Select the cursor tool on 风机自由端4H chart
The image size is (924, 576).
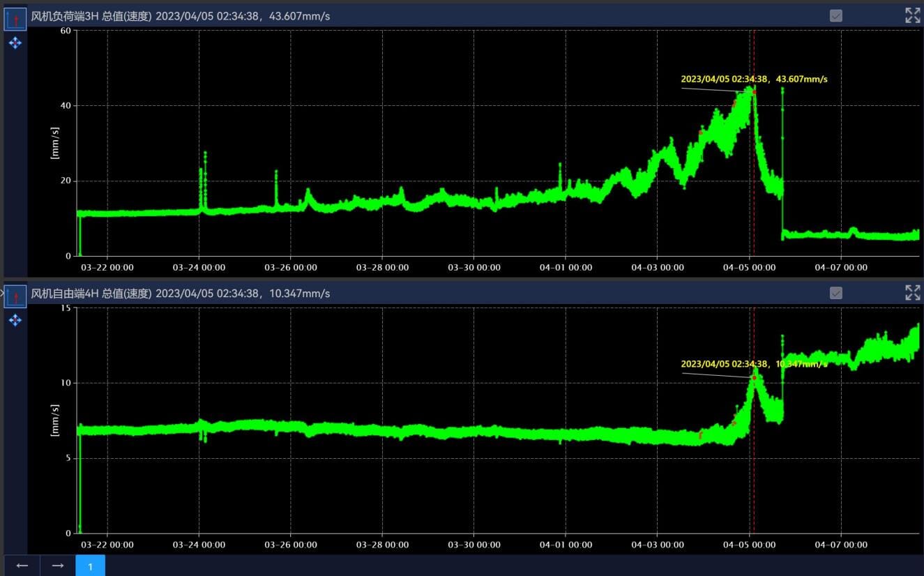[x=15, y=295]
